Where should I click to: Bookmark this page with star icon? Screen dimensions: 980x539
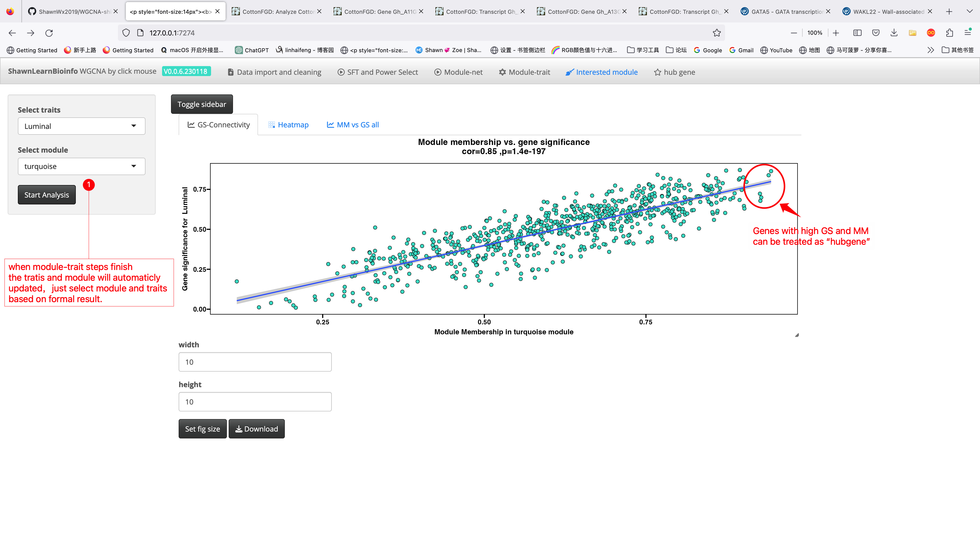coord(716,33)
